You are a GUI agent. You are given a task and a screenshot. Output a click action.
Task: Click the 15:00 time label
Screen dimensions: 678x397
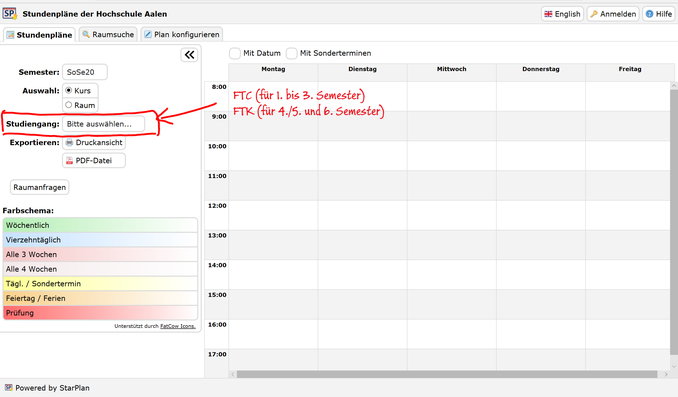pos(217,295)
